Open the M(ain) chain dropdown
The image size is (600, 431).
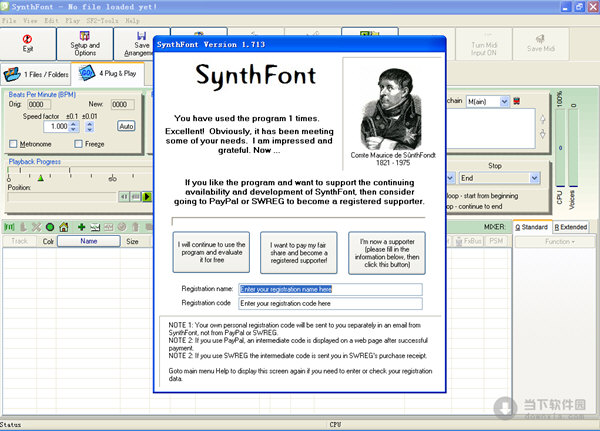[504, 101]
